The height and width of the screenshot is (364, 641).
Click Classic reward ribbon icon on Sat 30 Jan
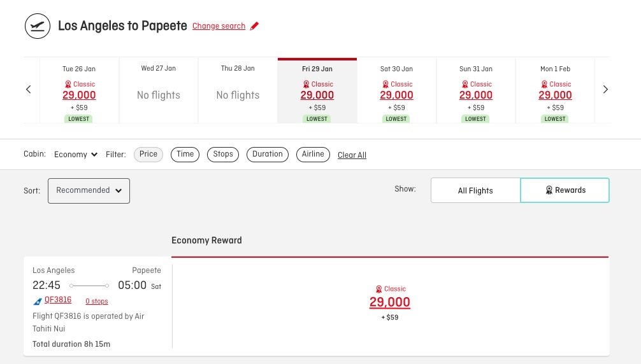pos(385,84)
